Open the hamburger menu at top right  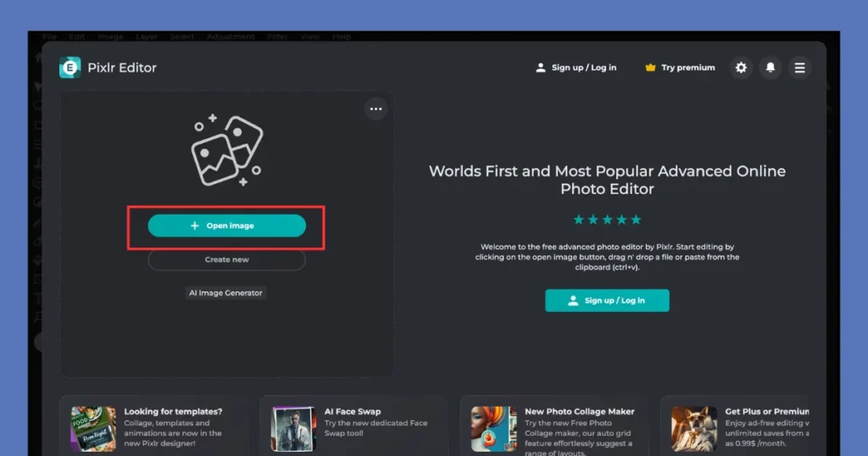click(x=799, y=68)
